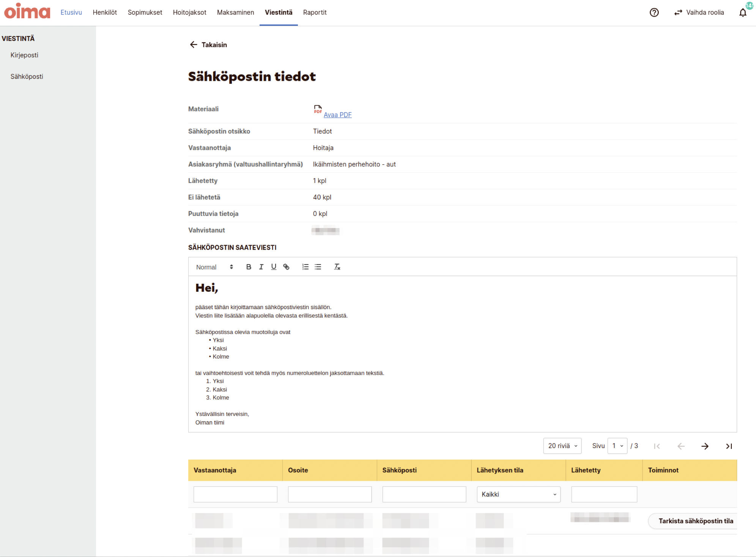The height and width of the screenshot is (557, 756).
Task: Switch to Kirjeposti in sidebar
Action: coord(24,55)
